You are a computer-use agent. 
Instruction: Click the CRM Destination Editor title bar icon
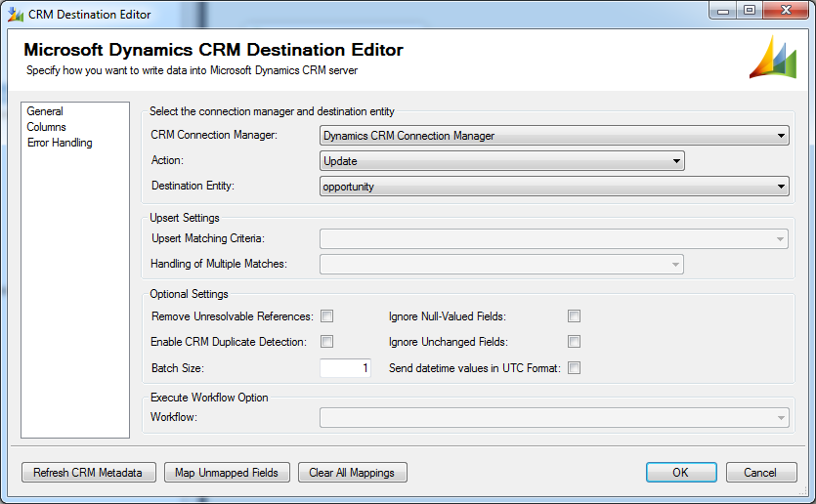click(15, 14)
